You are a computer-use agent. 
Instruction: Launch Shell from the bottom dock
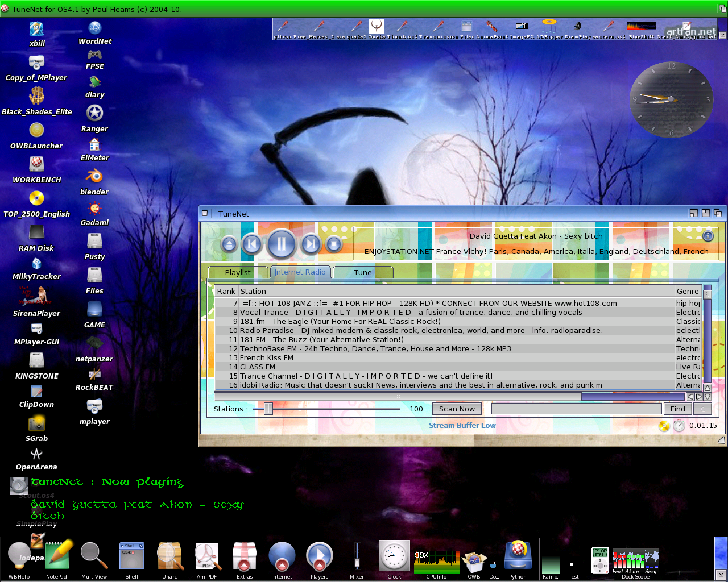(x=131, y=559)
